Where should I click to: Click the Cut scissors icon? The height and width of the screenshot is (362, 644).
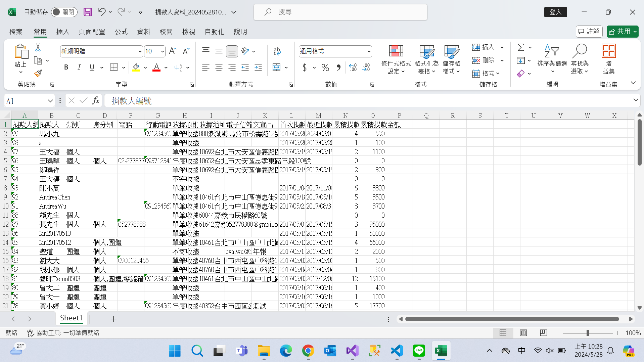click(38, 48)
